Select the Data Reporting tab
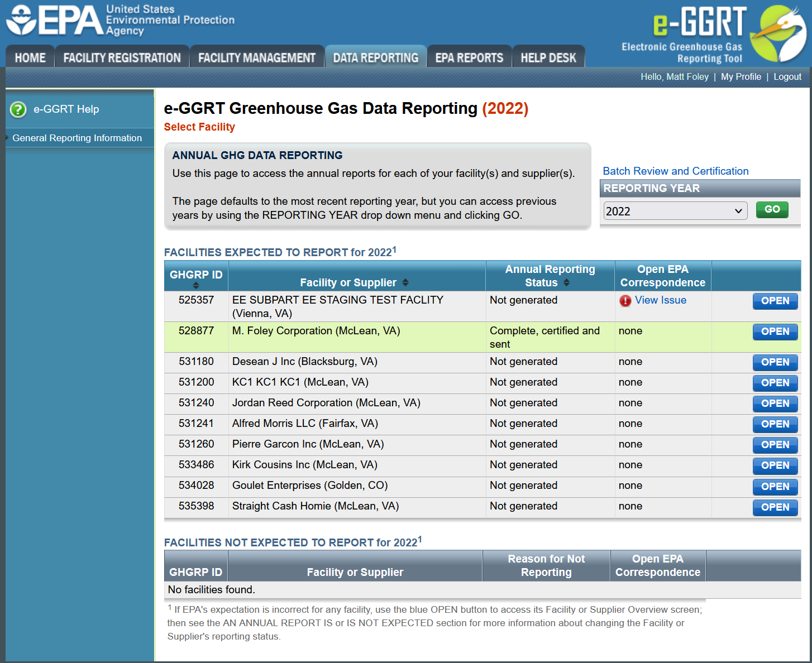Viewport: 812px width, 663px height. (x=376, y=57)
